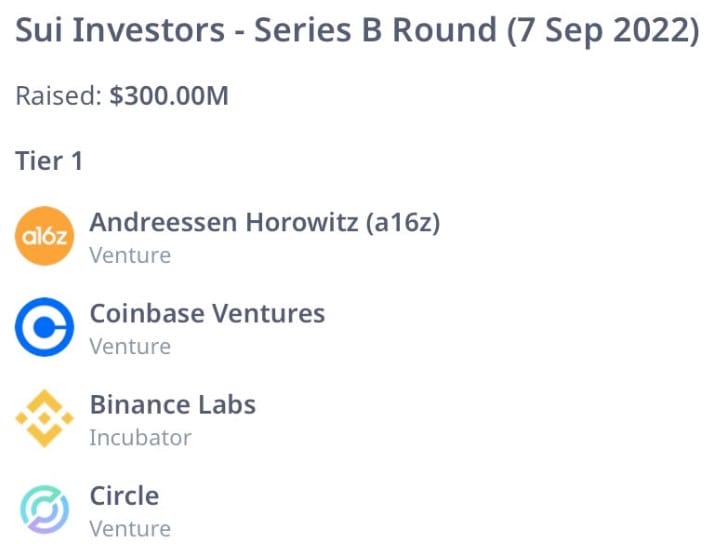Image resolution: width=713 pixels, height=555 pixels.
Task: Select the Venture label under Coinbase Ventures
Action: click(x=130, y=347)
